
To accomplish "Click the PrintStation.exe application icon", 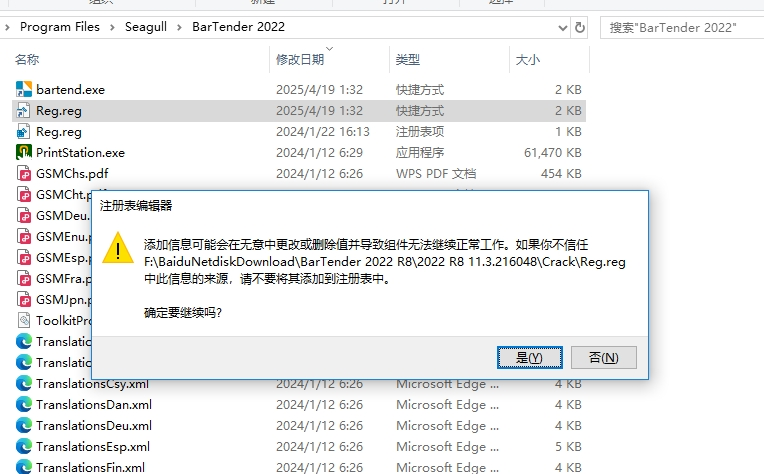I will [x=24, y=153].
